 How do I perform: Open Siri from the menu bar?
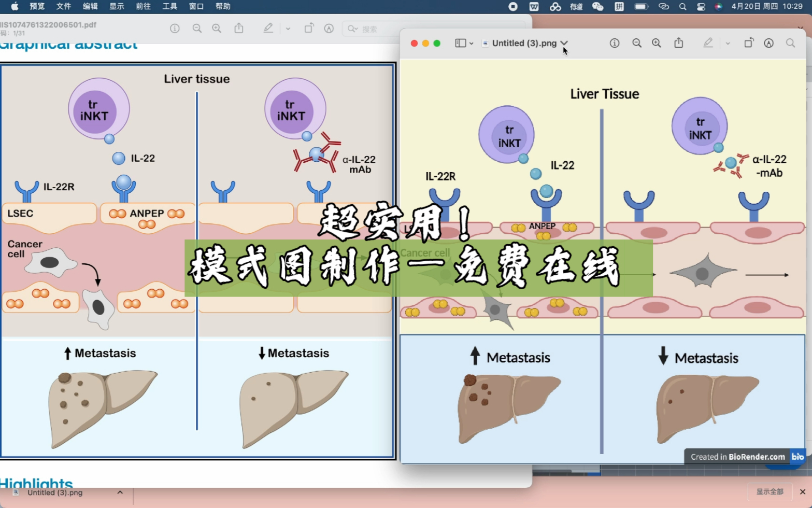(x=718, y=6)
